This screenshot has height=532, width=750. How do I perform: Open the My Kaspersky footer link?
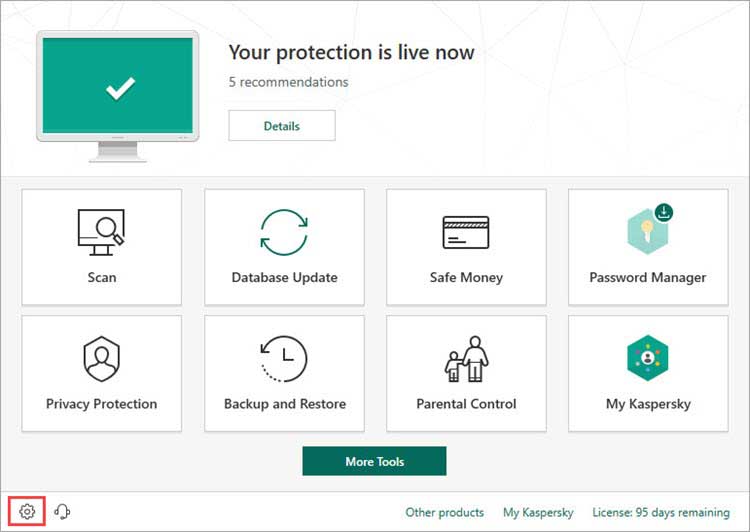[538, 512]
